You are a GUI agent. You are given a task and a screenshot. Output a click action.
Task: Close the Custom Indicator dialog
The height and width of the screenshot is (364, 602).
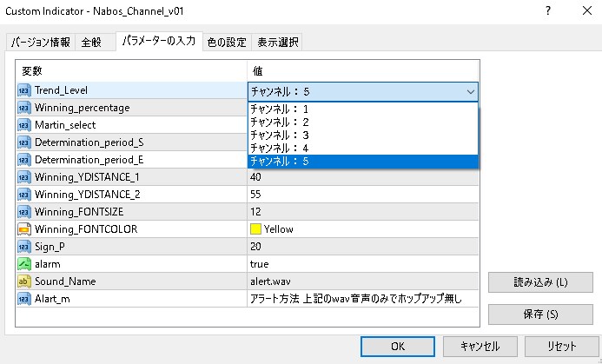pyautogui.click(x=587, y=10)
